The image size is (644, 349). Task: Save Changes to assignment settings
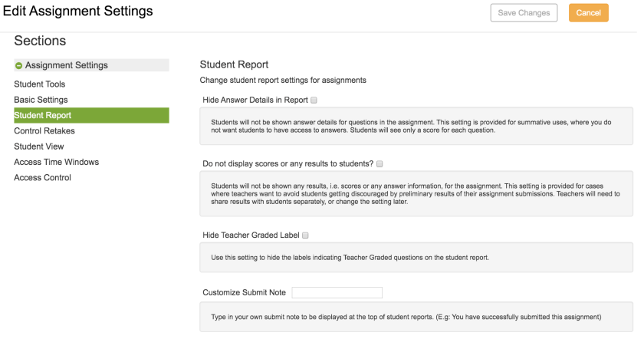click(x=524, y=13)
